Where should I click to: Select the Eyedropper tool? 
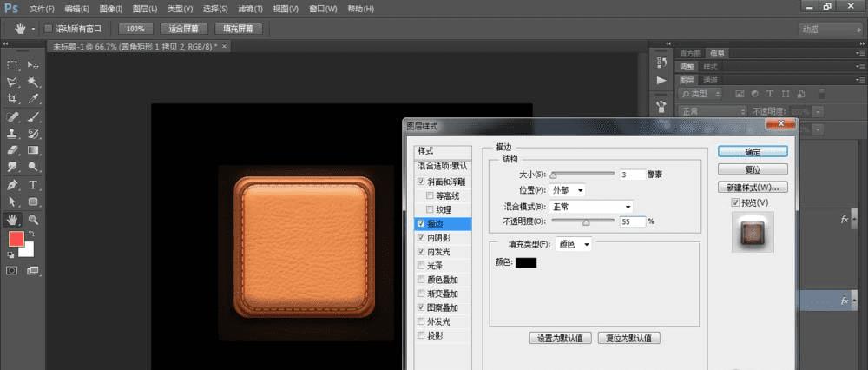[x=33, y=99]
